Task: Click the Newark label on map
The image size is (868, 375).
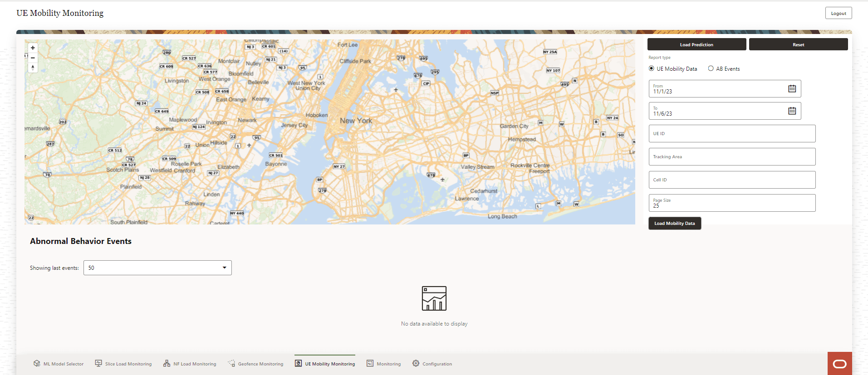Action: pyautogui.click(x=247, y=120)
